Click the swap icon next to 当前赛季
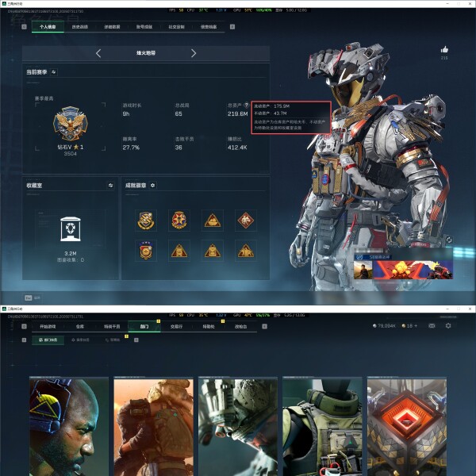The height and width of the screenshot is (476, 476). [x=54, y=72]
